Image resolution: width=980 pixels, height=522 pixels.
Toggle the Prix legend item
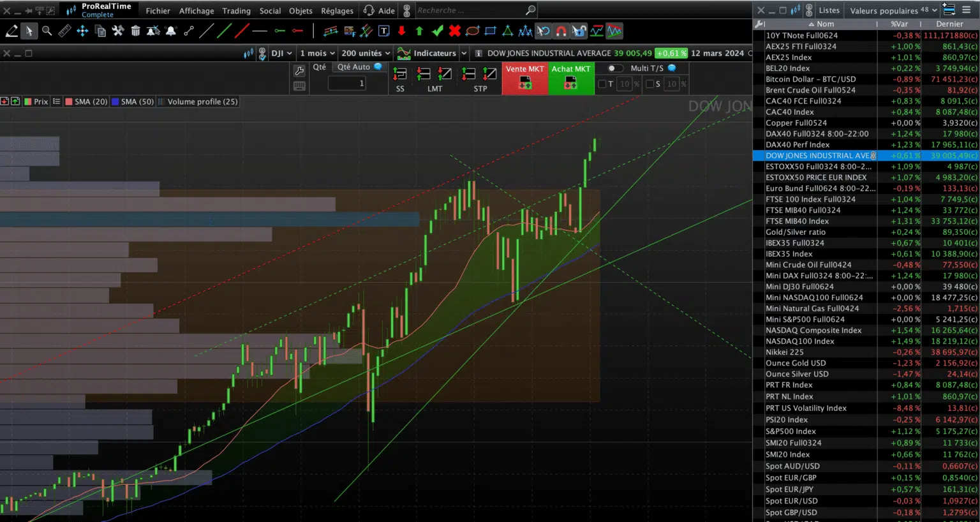pos(36,101)
